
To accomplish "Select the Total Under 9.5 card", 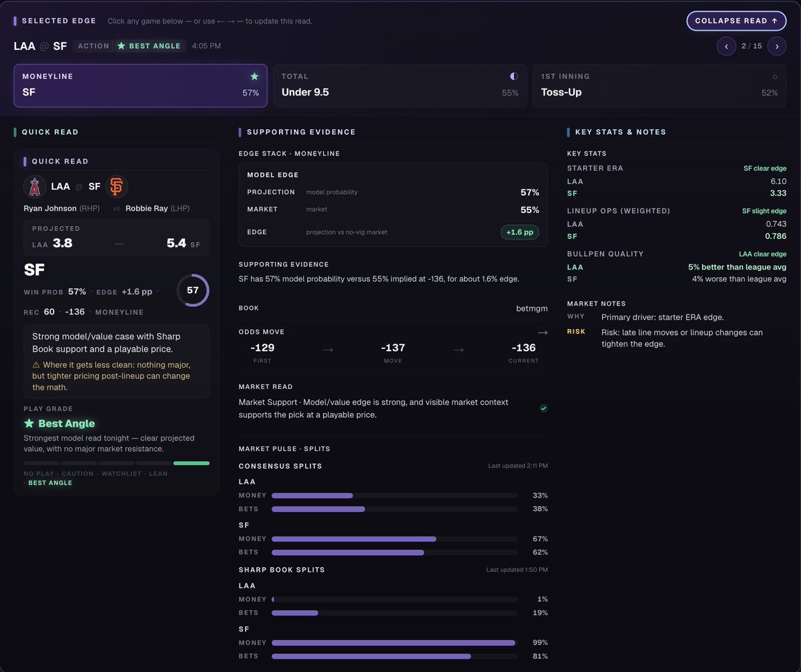I will [400, 85].
